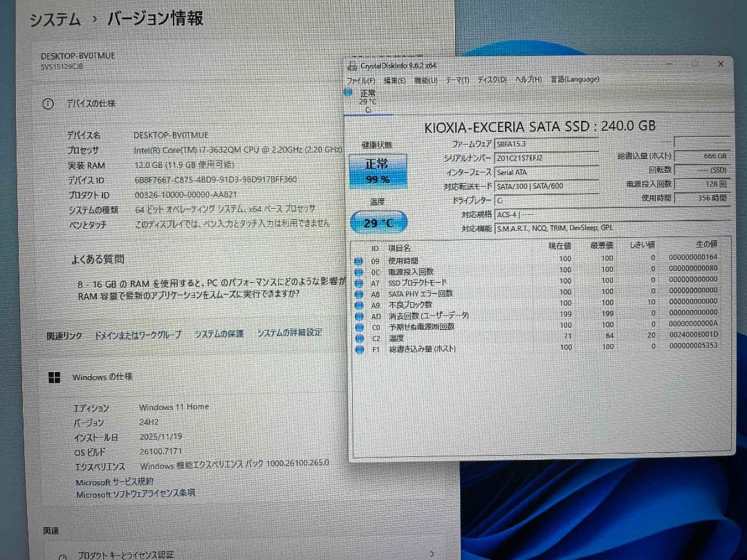The width and height of the screenshot is (747, 560).
Task: Click the blue status dot beside 使用時間
Action: coord(360,261)
